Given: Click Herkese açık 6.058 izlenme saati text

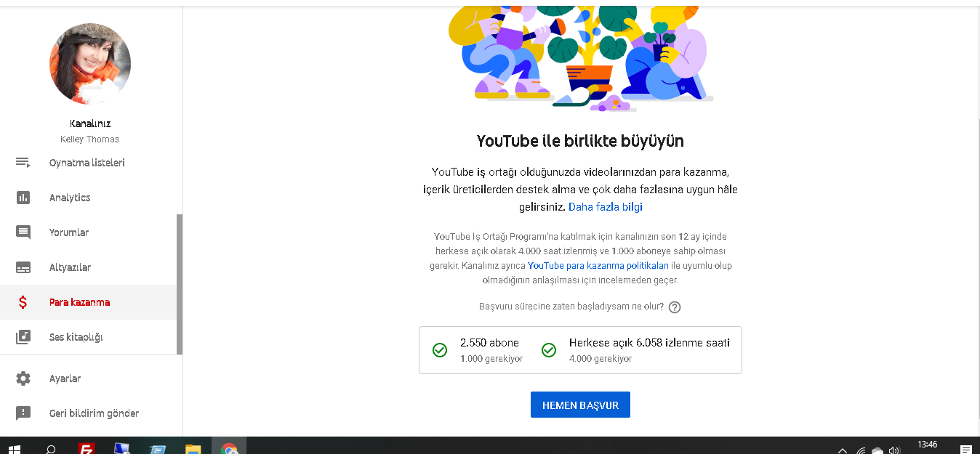Looking at the screenshot, I should pos(649,343).
